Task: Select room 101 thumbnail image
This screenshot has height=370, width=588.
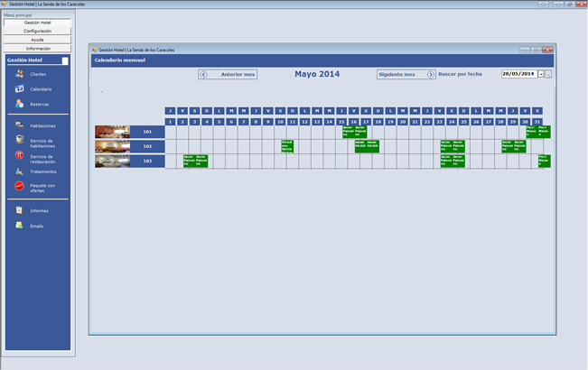Action: tap(112, 132)
